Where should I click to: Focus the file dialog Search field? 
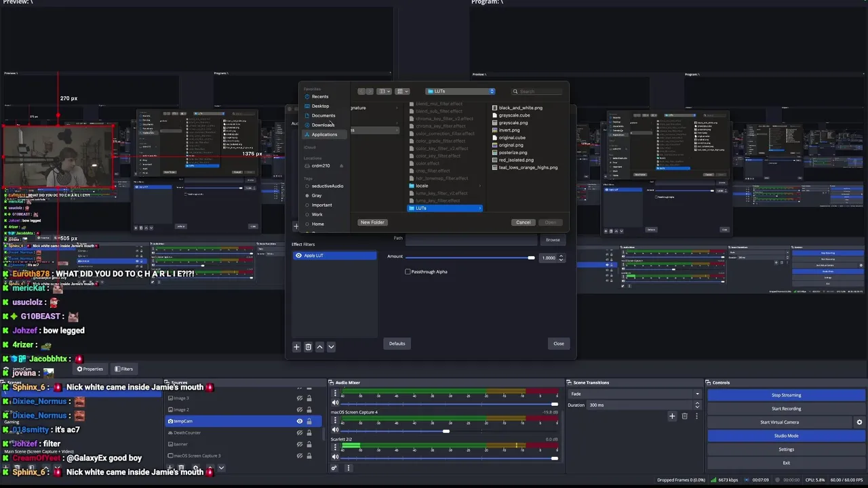[x=537, y=91]
